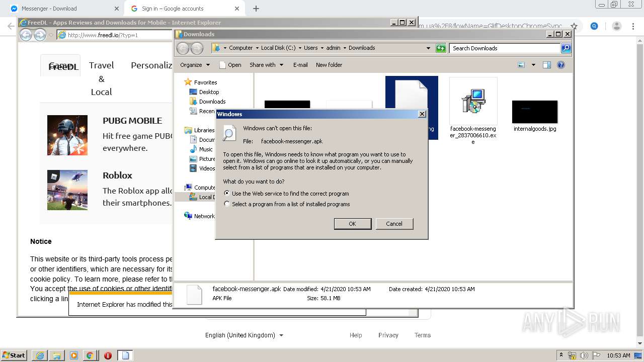Cancel the Windows can't open file dialog

[394, 224]
